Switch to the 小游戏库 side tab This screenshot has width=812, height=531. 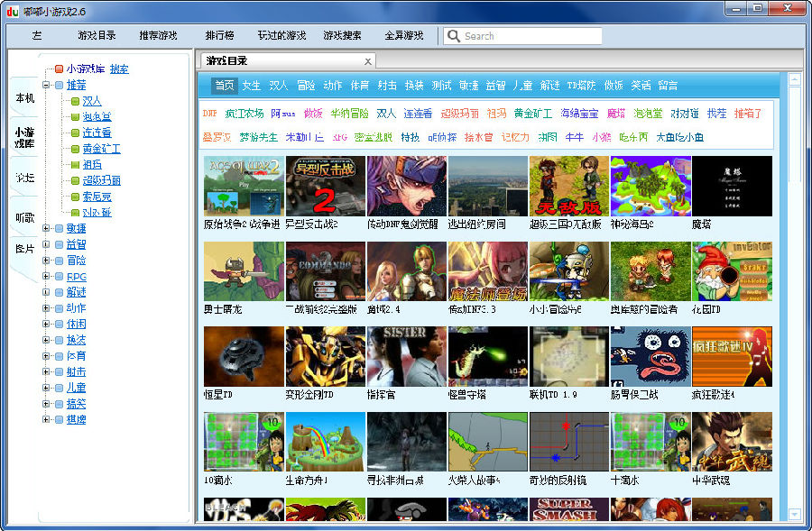coord(25,138)
